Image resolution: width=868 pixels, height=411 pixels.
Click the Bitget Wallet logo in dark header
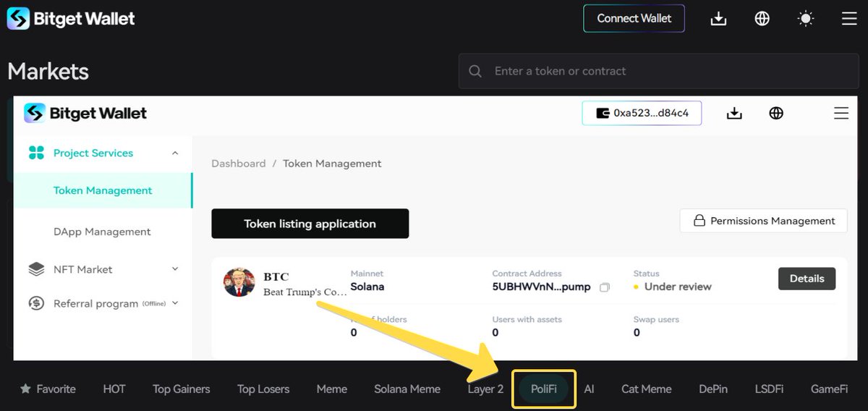(71, 19)
